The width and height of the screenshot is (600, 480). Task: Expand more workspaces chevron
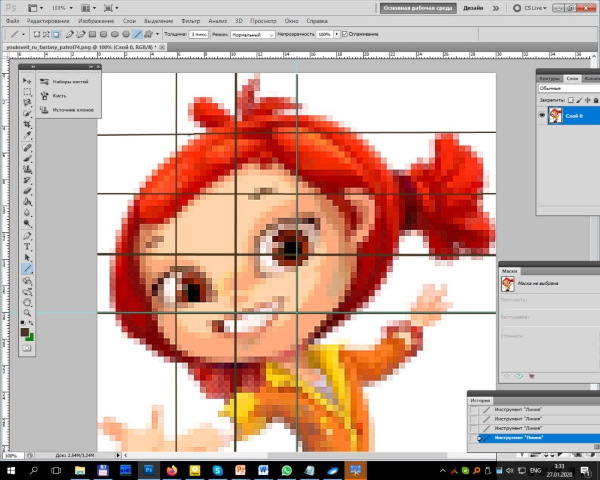(496, 8)
